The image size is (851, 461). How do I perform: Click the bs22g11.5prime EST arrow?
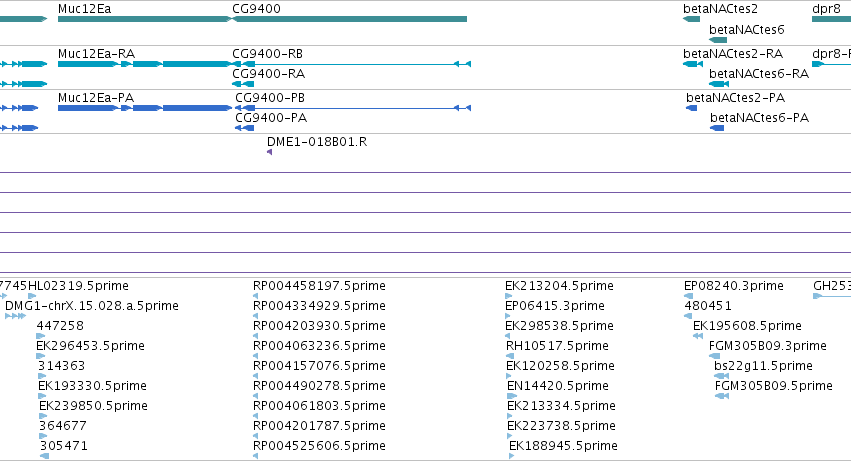(x=721, y=376)
